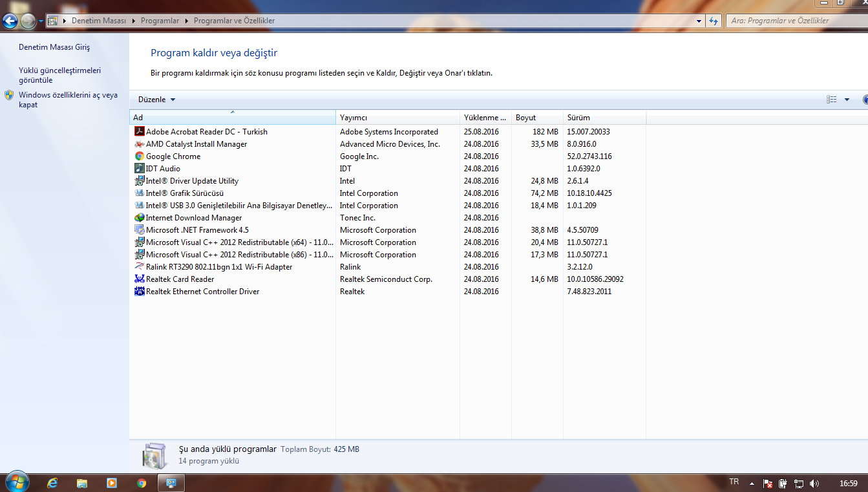The width and height of the screenshot is (868, 492).
Task: Click the Intel USB 3.0 driver icon
Action: (x=139, y=205)
